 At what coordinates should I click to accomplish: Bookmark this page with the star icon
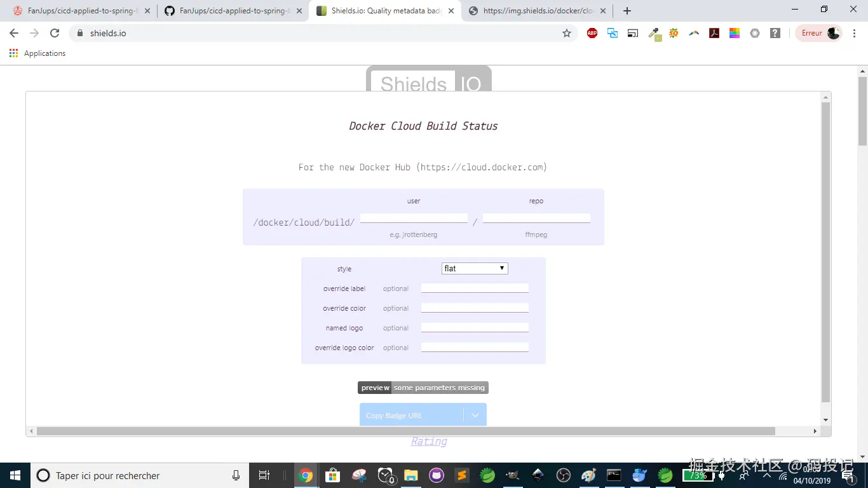pos(567,33)
